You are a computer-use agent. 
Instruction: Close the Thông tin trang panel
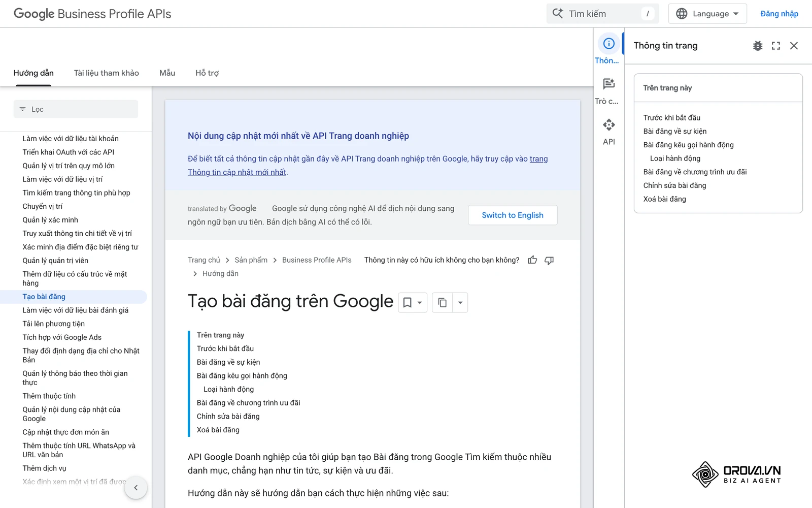point(794,46)
